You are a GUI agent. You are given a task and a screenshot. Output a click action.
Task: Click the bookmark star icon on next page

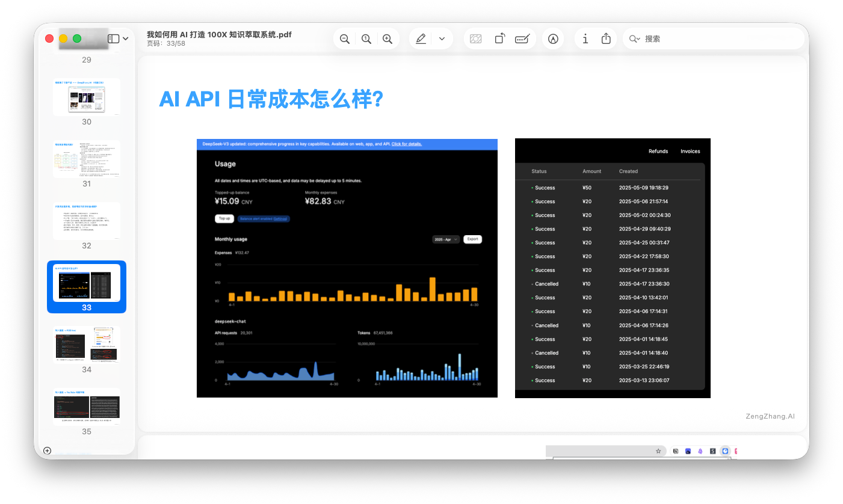(x=658, y=450)
